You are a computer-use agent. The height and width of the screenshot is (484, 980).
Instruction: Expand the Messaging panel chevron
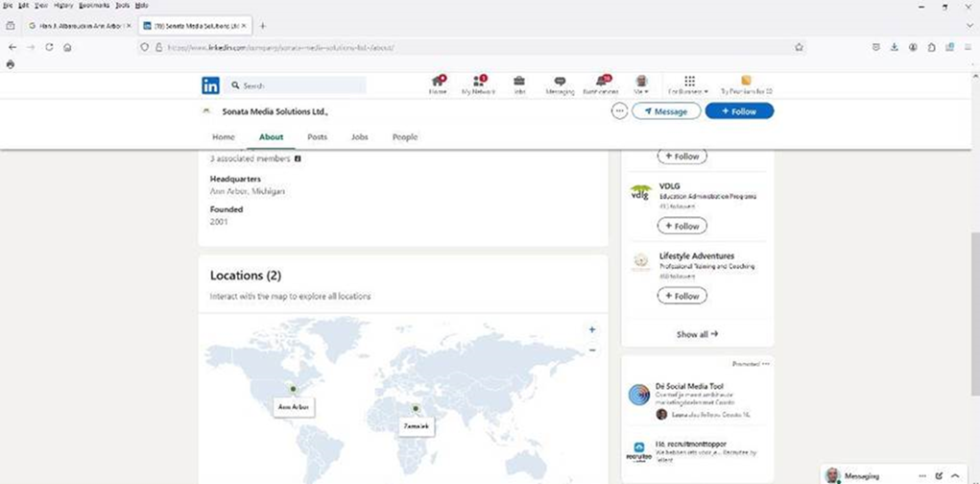[955, 476]
